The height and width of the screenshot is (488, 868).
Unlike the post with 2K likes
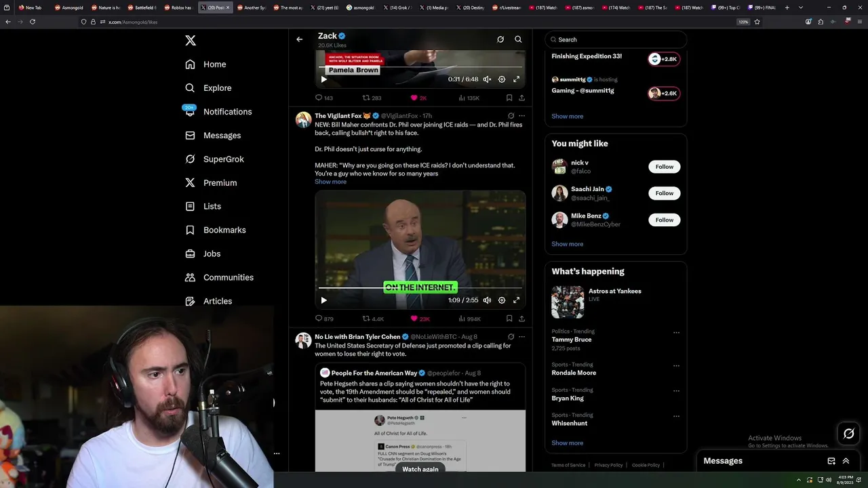coord(418,98)
